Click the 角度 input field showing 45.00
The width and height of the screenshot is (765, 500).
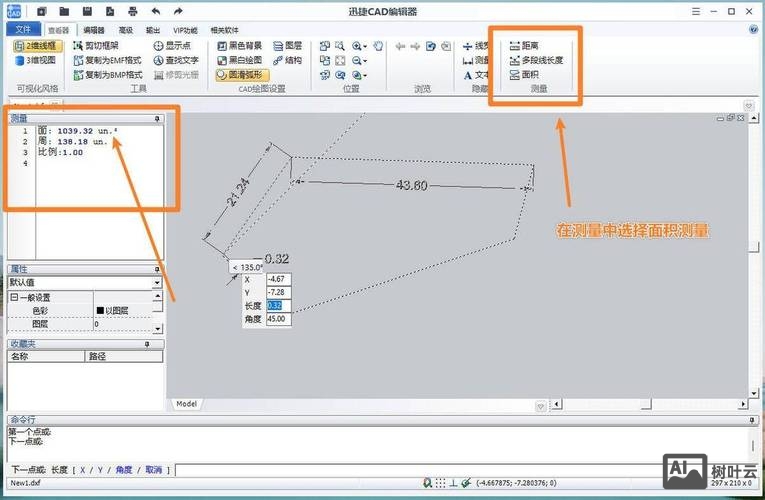point(279,319)
